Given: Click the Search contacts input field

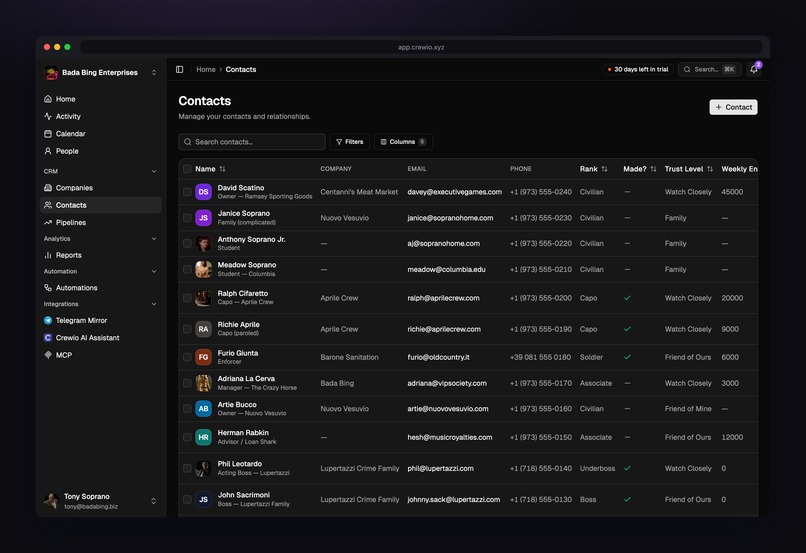Looking at the screenshot, I should tap(252, 142).
